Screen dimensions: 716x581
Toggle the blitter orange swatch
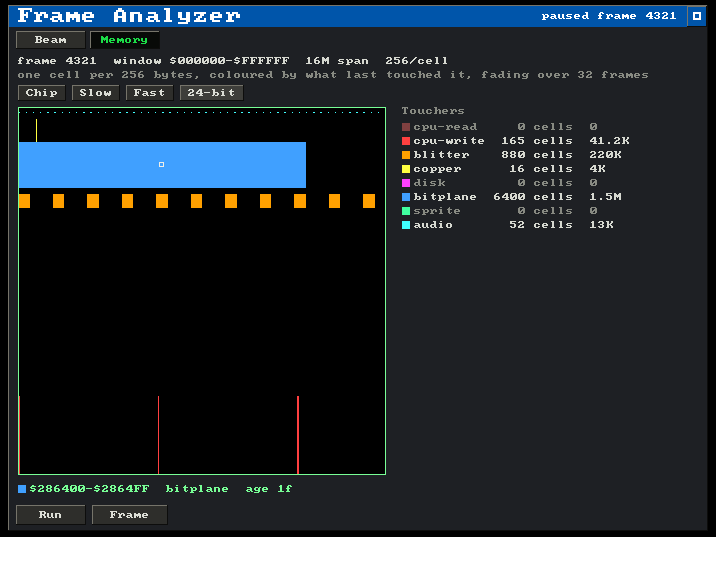click(405, 155)
